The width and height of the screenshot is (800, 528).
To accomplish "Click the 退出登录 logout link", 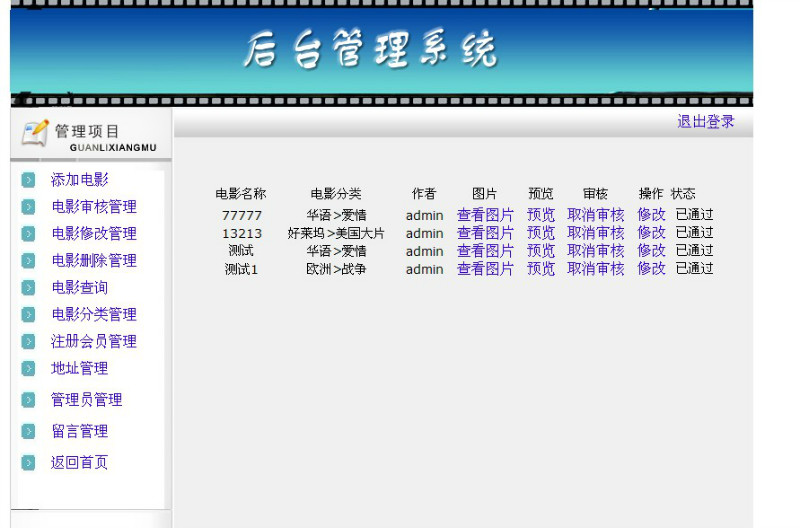I will 706,122.
